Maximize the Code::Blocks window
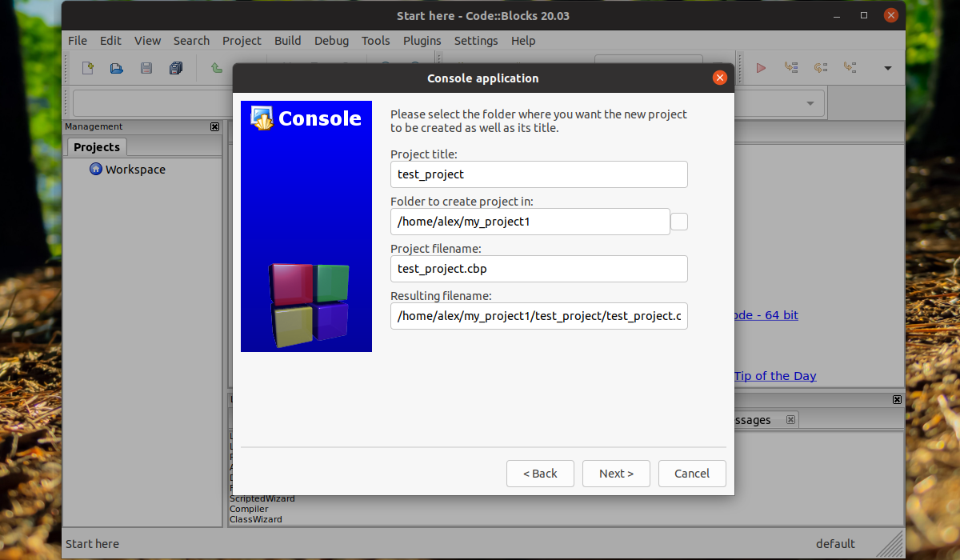960x560 pixels. click(x=864, y=15)
